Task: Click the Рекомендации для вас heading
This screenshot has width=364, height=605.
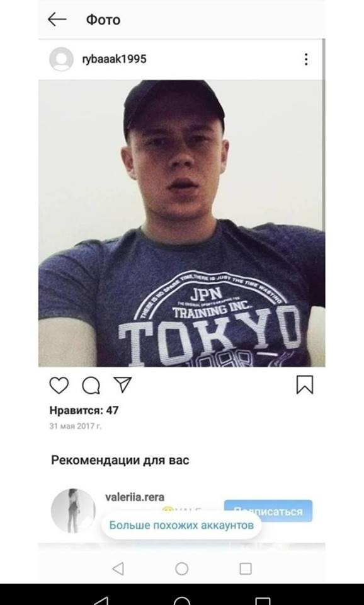Action: (120, 460)
